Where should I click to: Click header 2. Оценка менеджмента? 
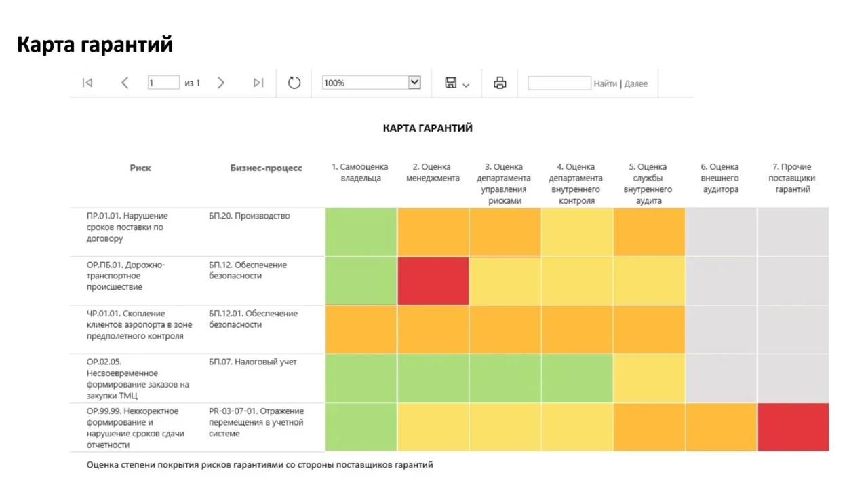coord(433,172)
